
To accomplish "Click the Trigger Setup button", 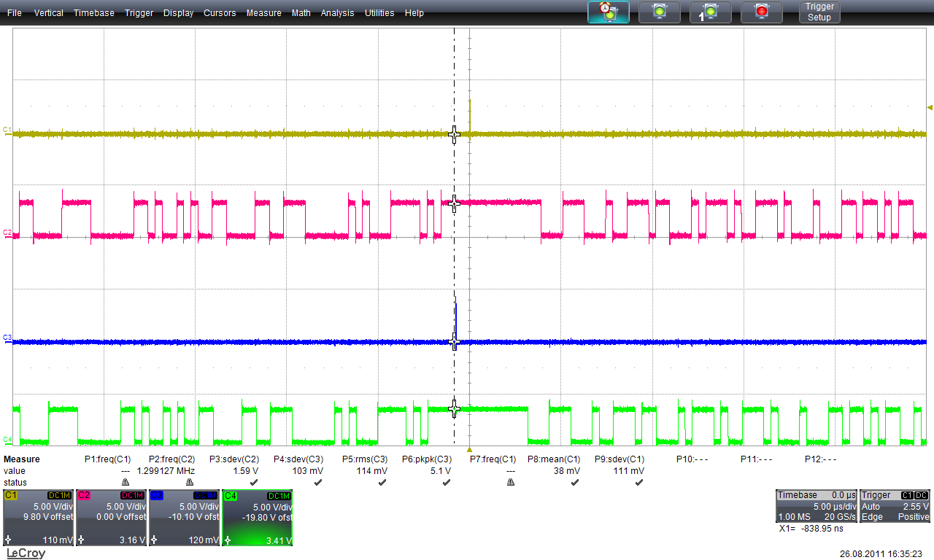I will pos(819,12).
